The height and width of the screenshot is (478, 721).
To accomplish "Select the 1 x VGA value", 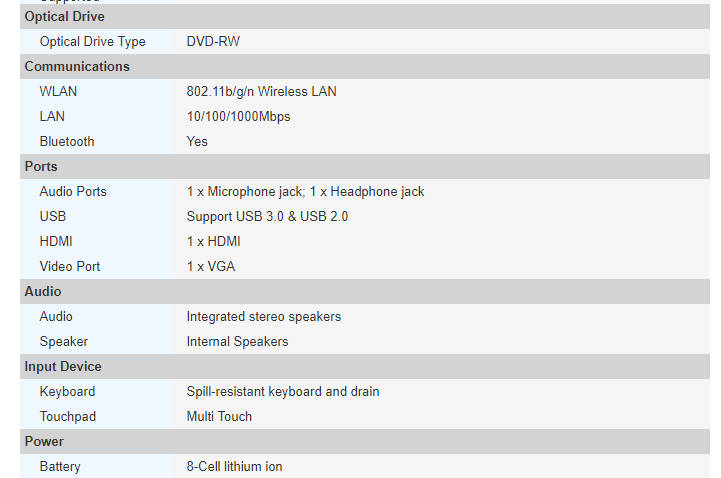I will 211,267.
